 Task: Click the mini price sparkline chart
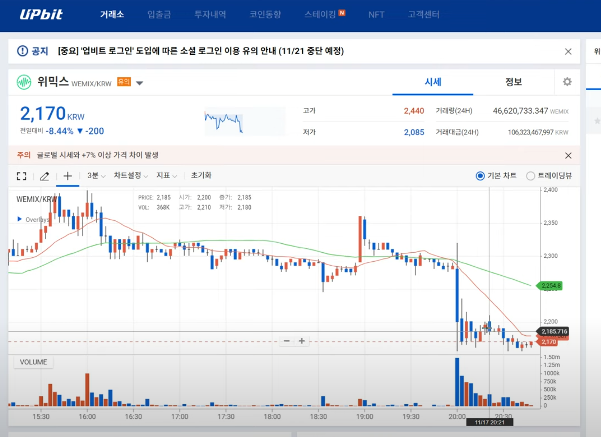[245, 122]
